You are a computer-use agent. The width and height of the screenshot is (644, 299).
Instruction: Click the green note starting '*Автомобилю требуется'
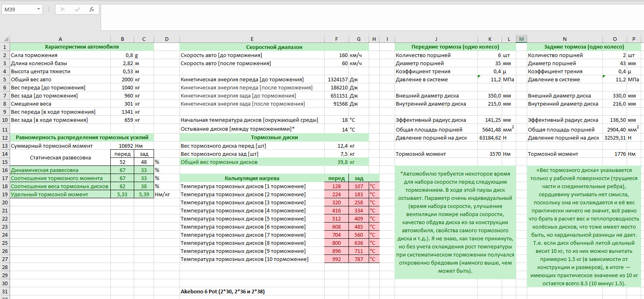[x=455, y=222]
